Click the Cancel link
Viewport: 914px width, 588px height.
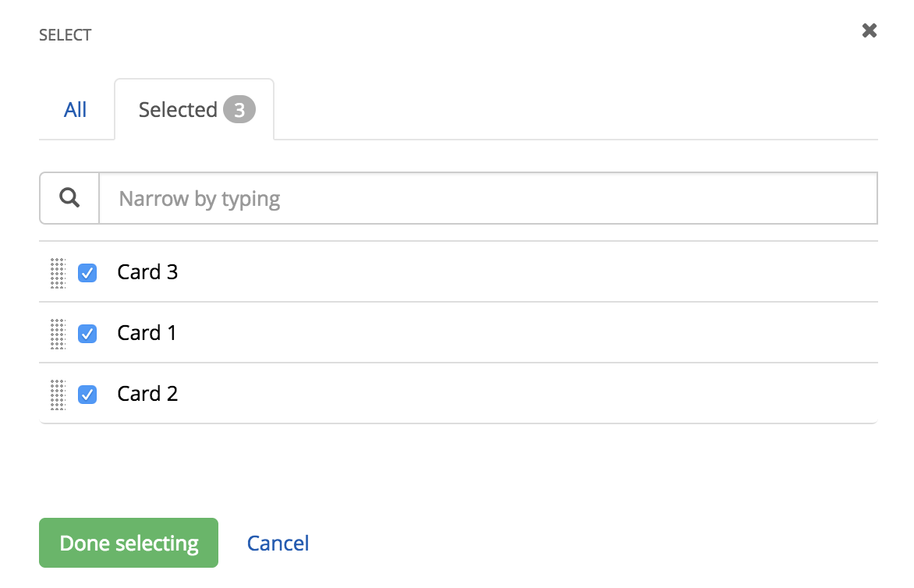(x=278, y=543)
